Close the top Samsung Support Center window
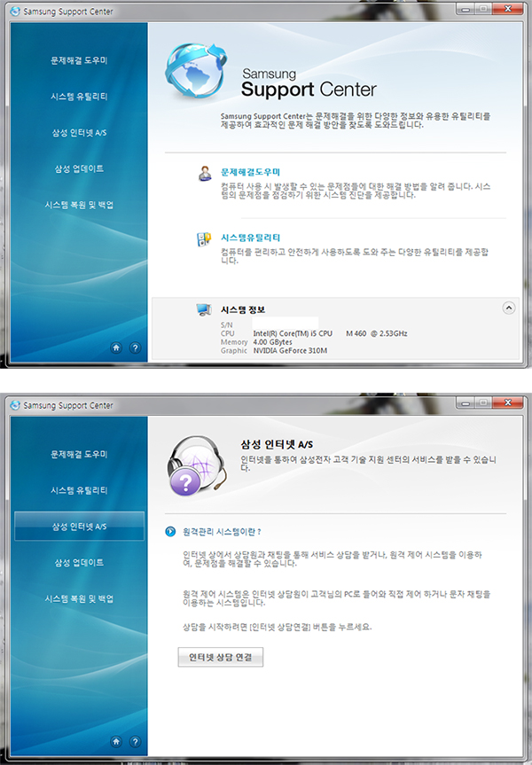Viewport: 532px width, 765px height. pyautogui.click(x=507, y=9)
